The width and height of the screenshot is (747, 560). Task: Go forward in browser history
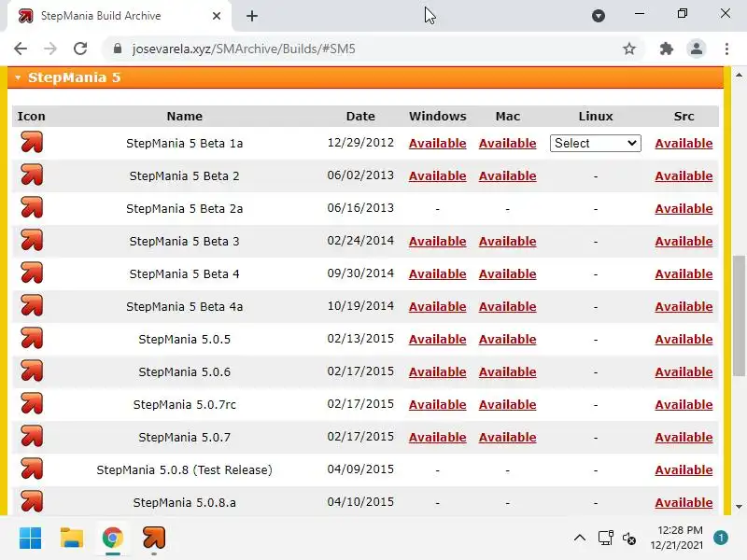click(50, 49)
